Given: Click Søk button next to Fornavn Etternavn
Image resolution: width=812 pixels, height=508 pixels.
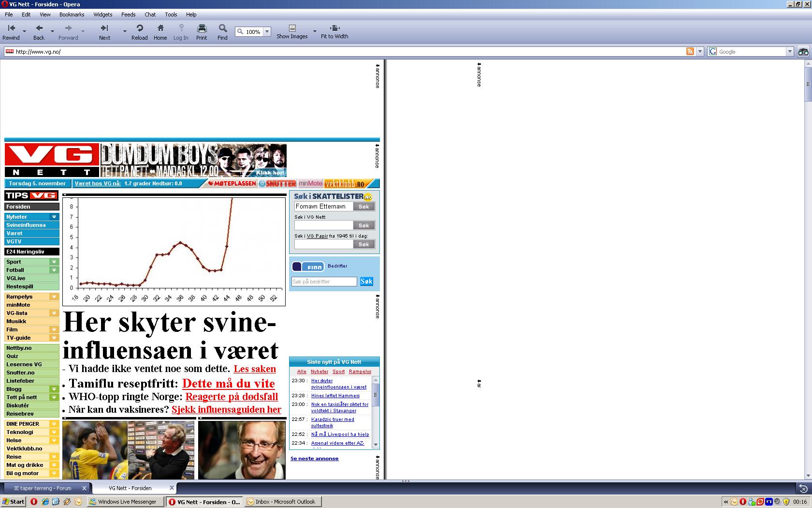Looking at the screenshot, I should (364, 207).
